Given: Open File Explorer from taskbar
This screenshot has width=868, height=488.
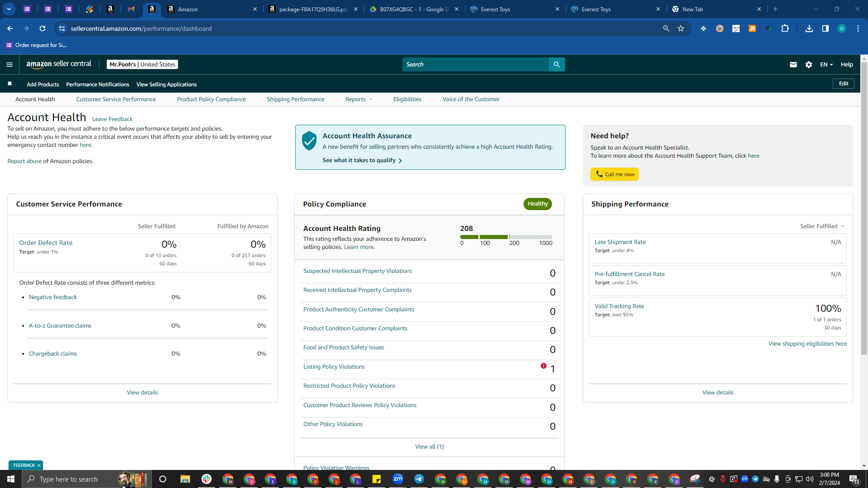Looking at the screenshot, I should click(185, 479).
